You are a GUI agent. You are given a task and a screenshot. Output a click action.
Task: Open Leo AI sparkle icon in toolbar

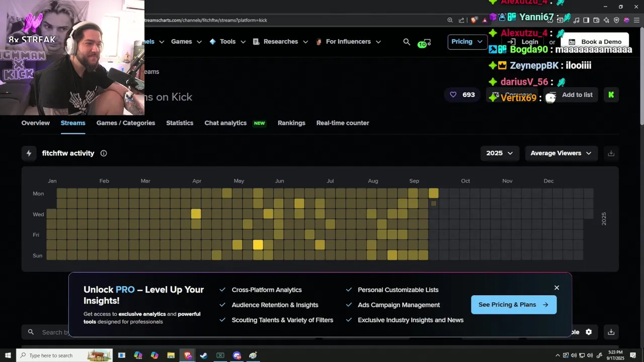(606, 20)
